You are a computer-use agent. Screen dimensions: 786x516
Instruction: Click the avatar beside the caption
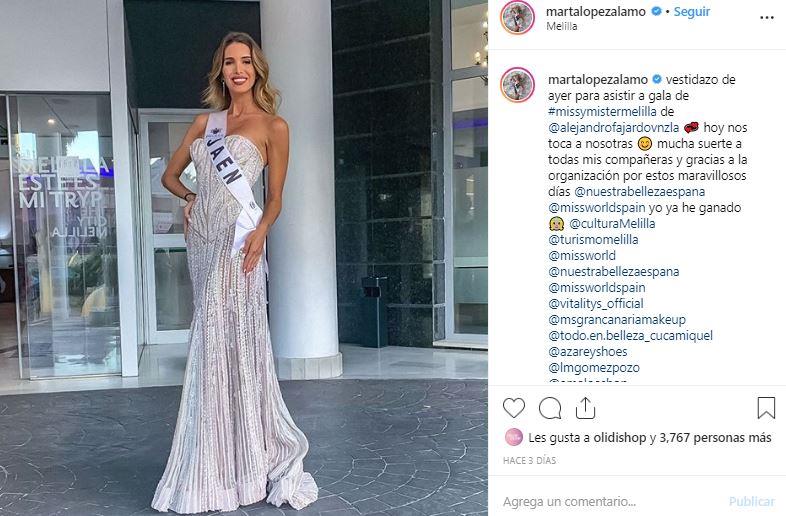[517, 85]
